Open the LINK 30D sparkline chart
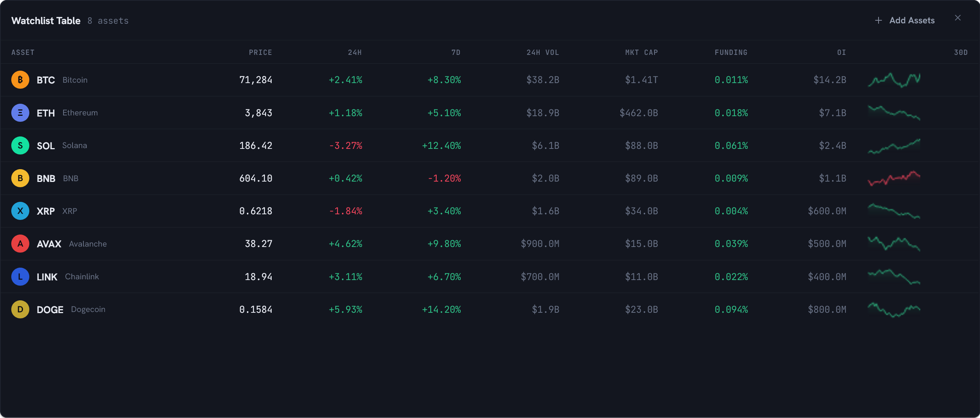980x418 pixels. [894, 277]
